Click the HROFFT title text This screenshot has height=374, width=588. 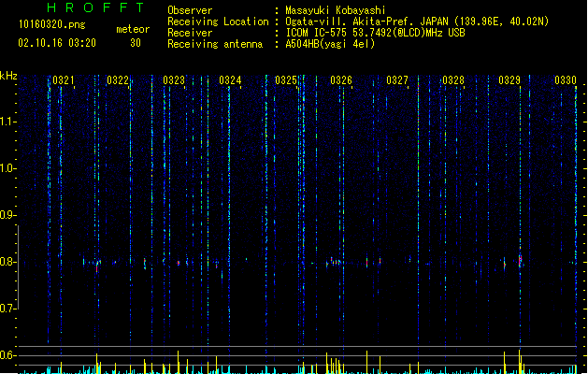(x=95, y=7)
